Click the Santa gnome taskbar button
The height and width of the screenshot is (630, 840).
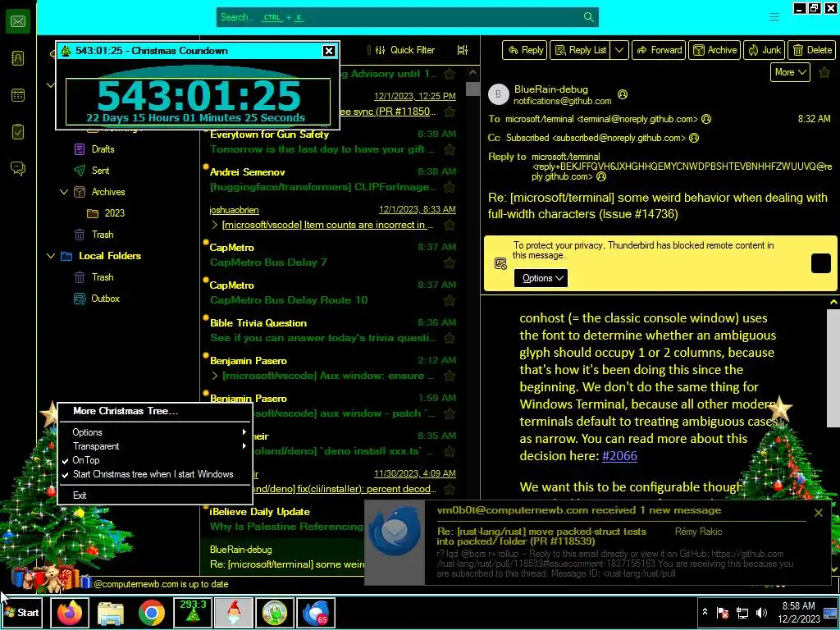(234, 613)
